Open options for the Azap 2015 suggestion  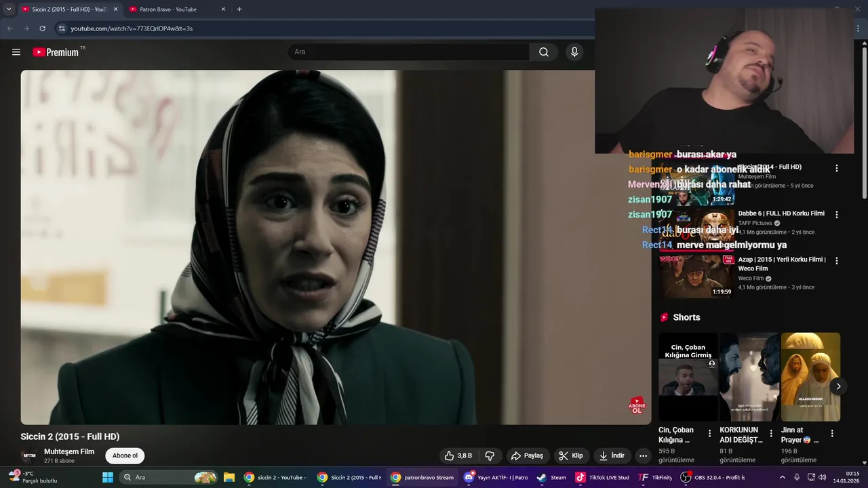click(836, 260)
